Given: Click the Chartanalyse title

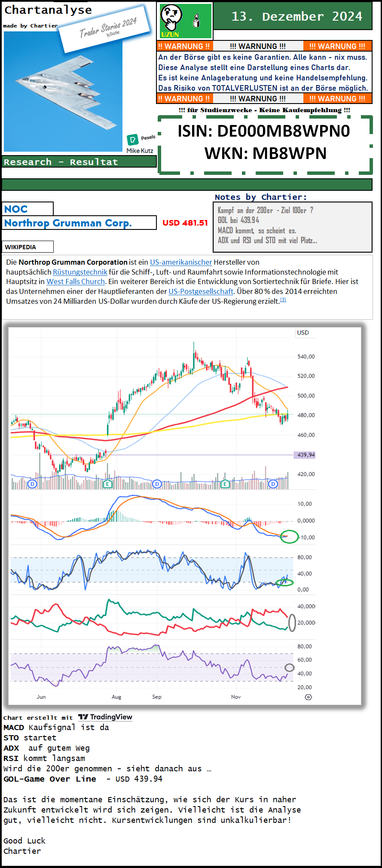Looking at the screenshot, I should [x=48, y=10].
